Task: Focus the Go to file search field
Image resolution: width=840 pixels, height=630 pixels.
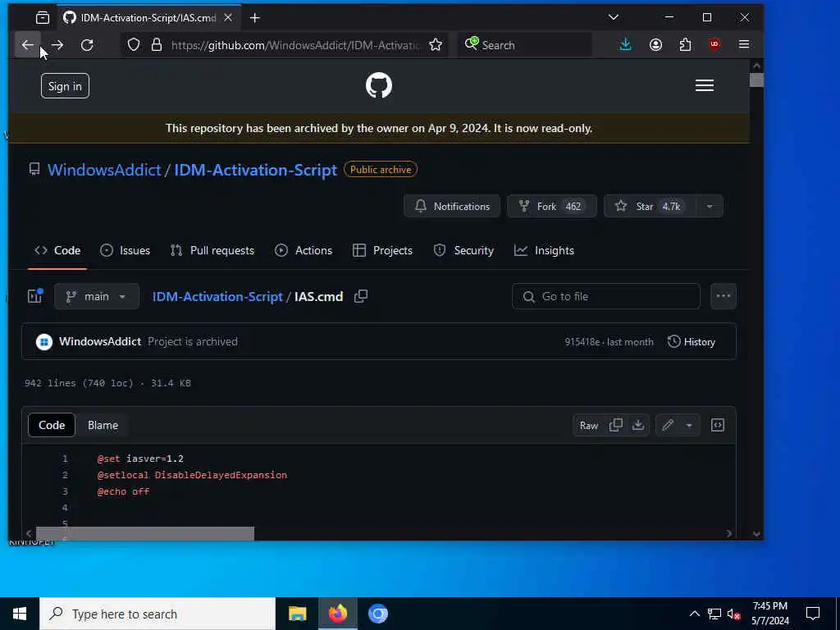Action: 606,296
